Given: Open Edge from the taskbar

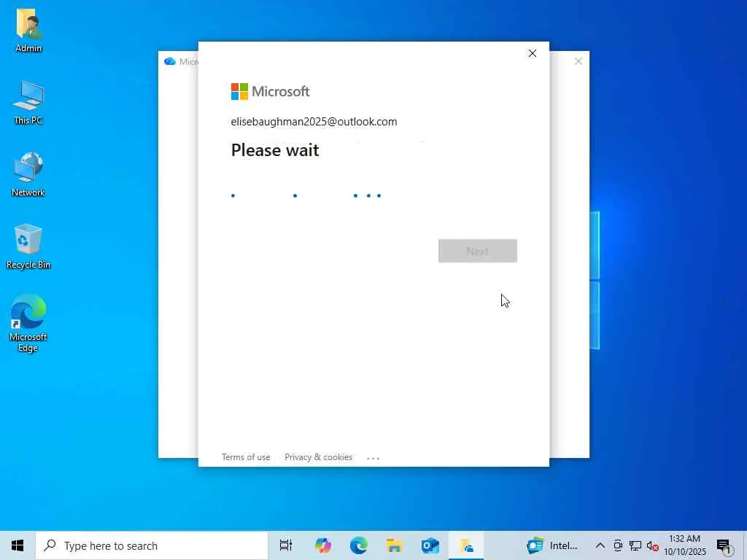Looking at the screenshot, I should coord(359,545).
